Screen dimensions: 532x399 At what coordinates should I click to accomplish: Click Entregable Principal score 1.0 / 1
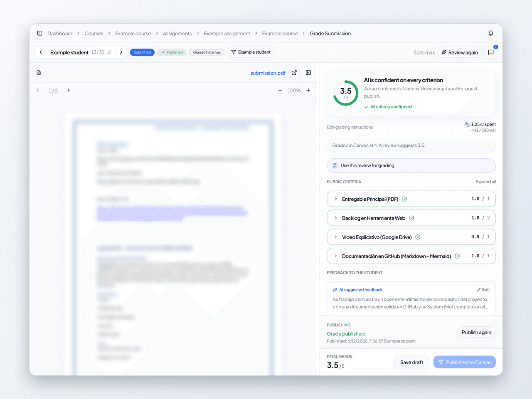[x=480, y=199]
